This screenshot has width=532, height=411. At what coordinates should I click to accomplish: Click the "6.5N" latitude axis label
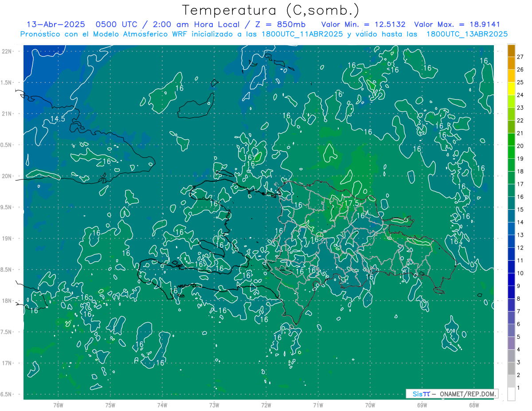(7, 394)
